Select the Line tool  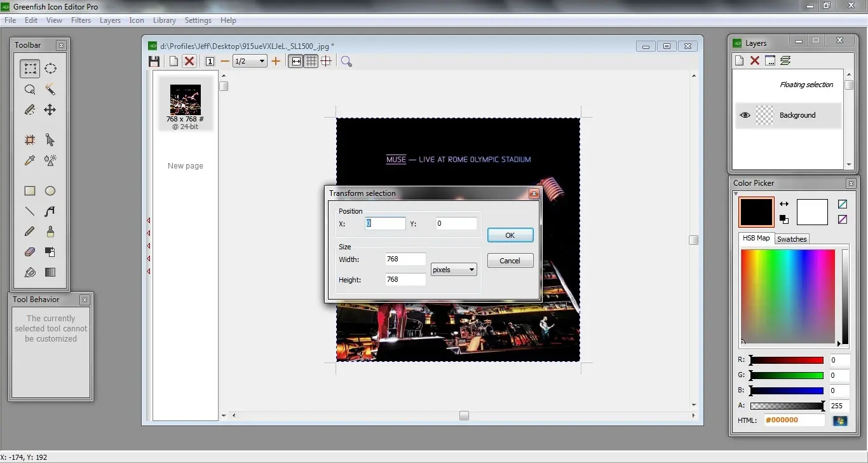pos(30,211)
